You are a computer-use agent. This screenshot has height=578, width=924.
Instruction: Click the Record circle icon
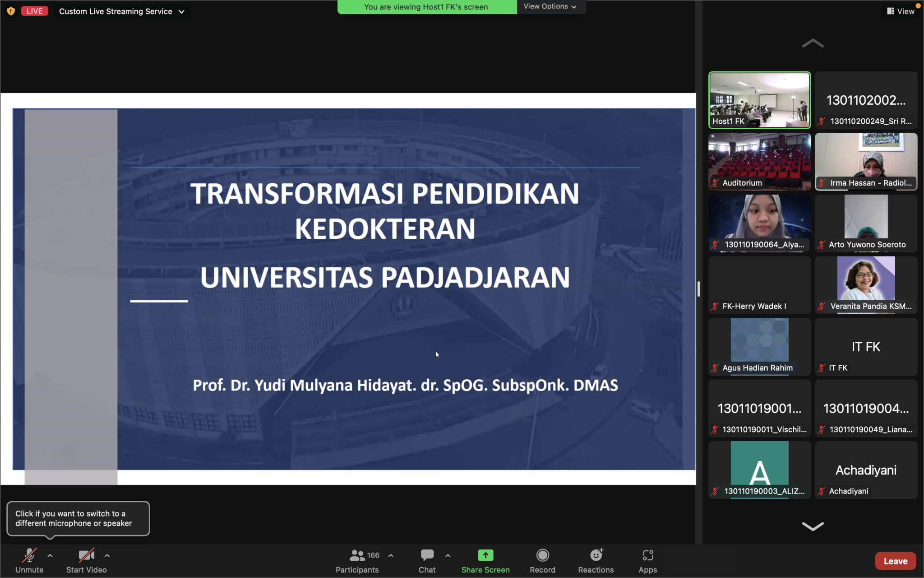pyautogui.click(x=542, y=555)
